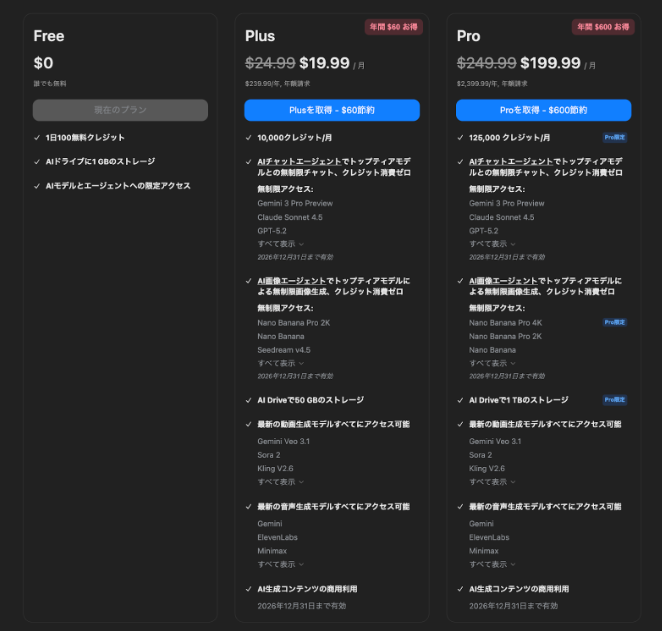
Task: Click Sora 2 in Pro list
Action: coord(480,455)
